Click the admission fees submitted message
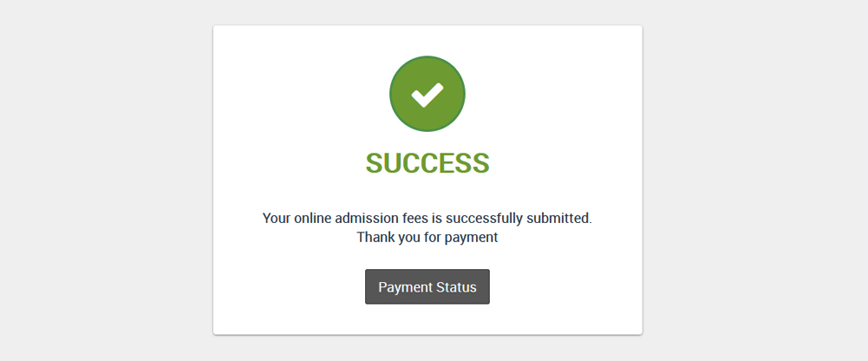Screen dimensions: 868x361 point(427,218)
